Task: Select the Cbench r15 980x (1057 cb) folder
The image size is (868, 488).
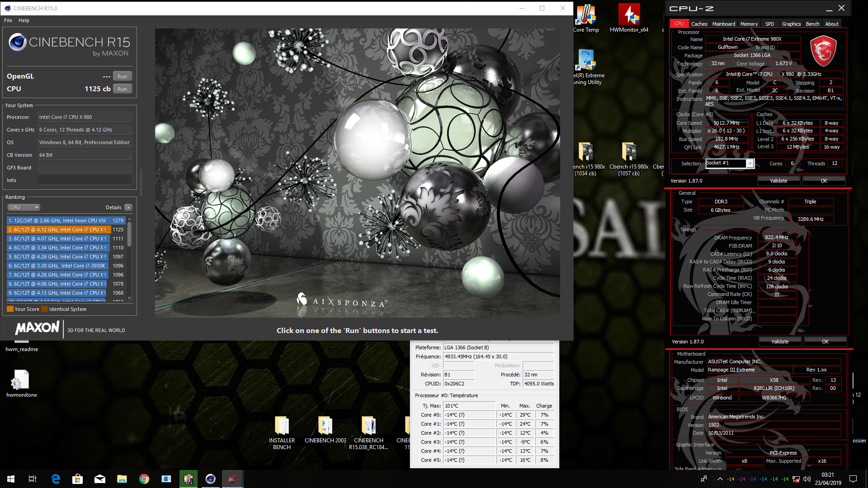Action: [629, 159]
